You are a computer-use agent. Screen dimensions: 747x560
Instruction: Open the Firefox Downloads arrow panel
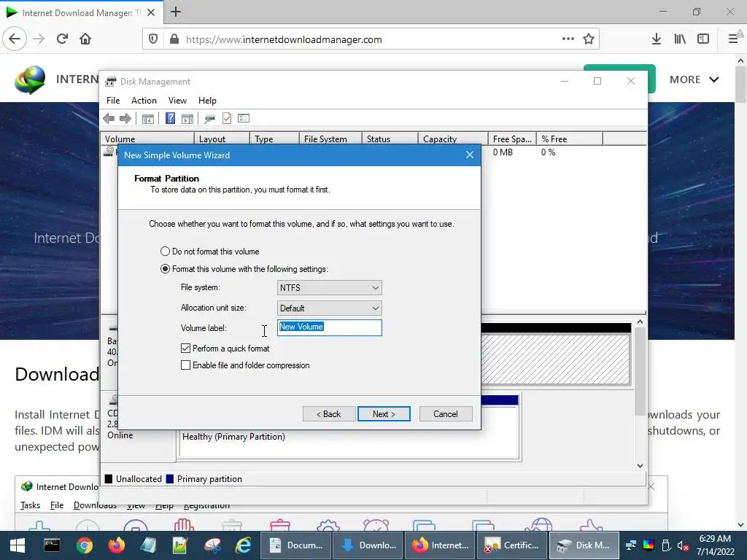tap(657, 39)
